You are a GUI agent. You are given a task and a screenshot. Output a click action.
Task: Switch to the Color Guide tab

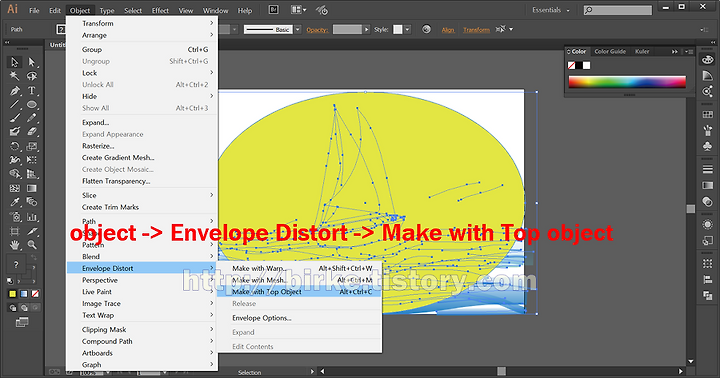[610, 51]
